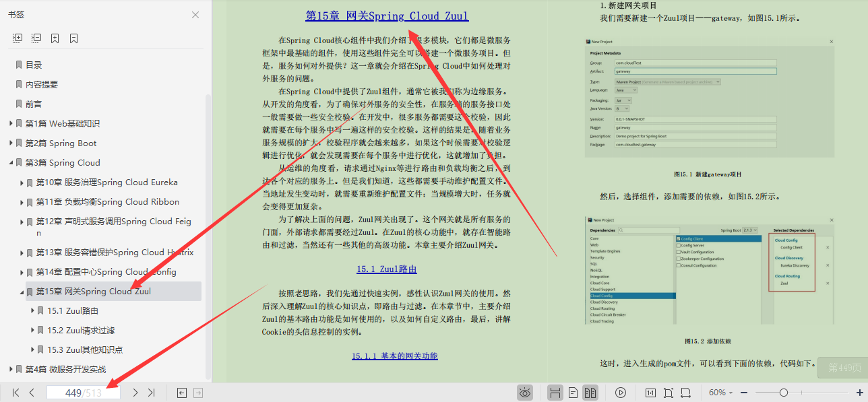Open the 60% zoom level dropdown
Screen dimensions: 868x402
pos(721,393)
